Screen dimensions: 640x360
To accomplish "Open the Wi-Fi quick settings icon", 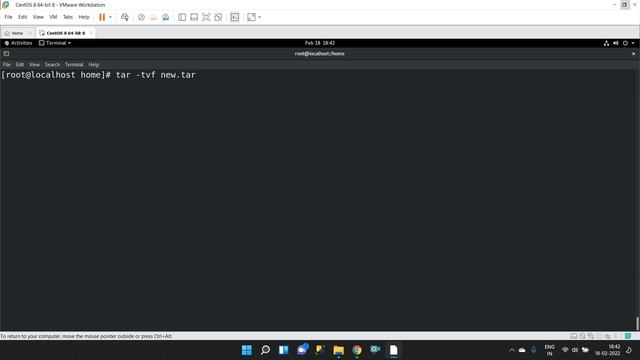I will 565,350.
